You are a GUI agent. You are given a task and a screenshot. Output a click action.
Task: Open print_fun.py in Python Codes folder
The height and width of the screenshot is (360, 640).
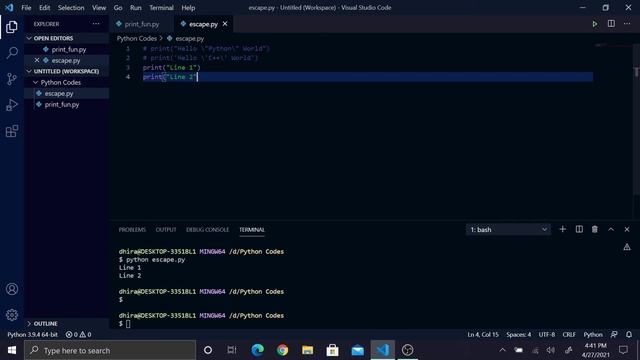pyautogui.click(x=67, y=104)
